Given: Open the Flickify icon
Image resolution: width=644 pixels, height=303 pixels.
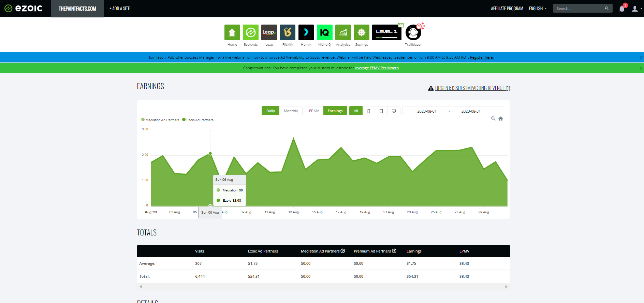Looking at the screenshot, I should pyautogui.click(x=288, y=32).
